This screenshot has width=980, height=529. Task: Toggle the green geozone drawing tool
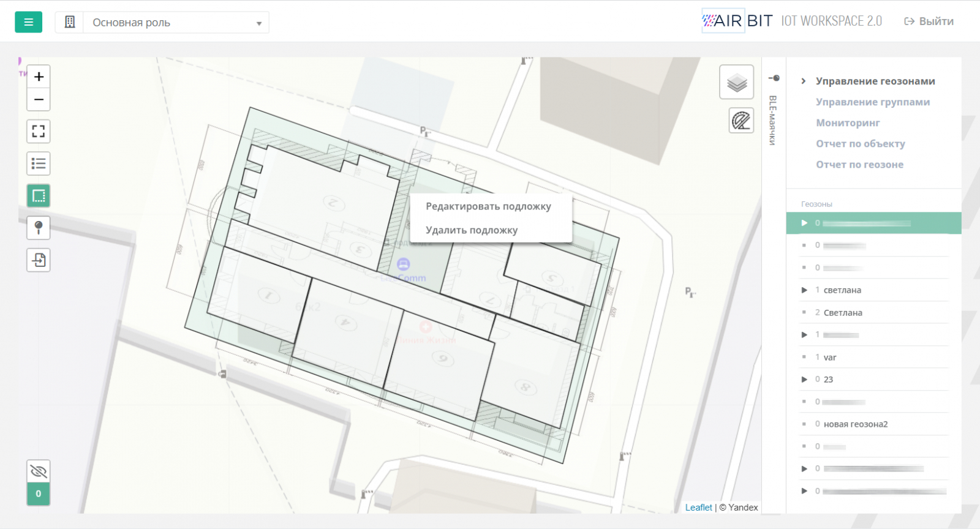(x=39, y=196)
